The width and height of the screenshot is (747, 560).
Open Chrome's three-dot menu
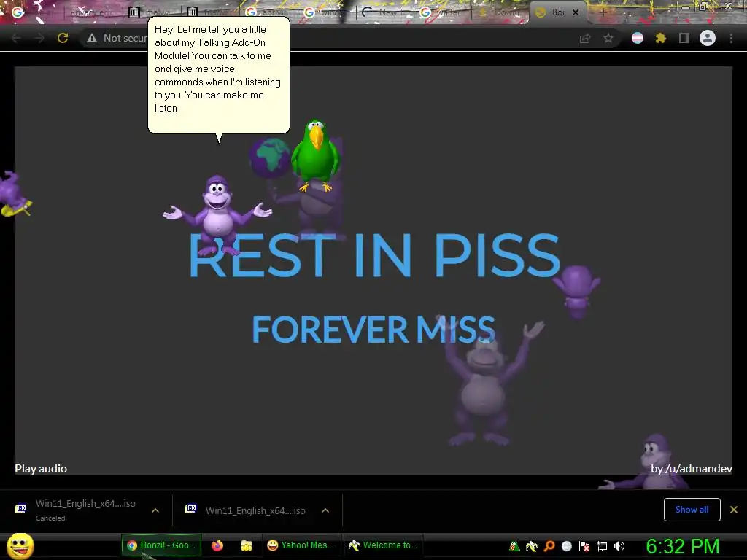click(731, 38)
